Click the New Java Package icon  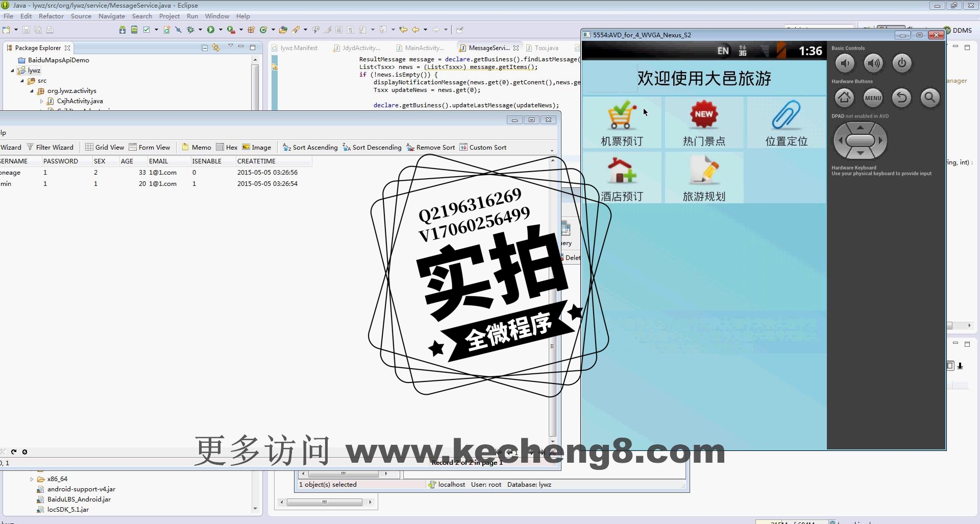click(251, 30)
